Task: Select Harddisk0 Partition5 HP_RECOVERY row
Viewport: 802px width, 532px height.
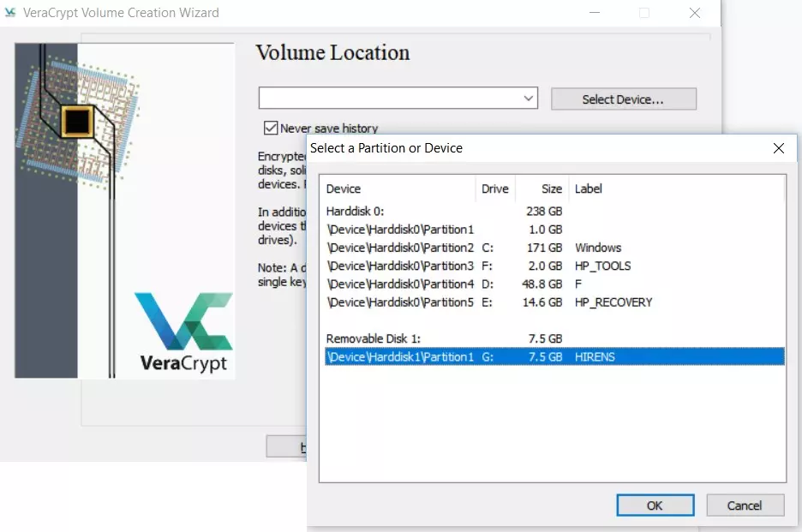Action: click(x=554, y=302)
